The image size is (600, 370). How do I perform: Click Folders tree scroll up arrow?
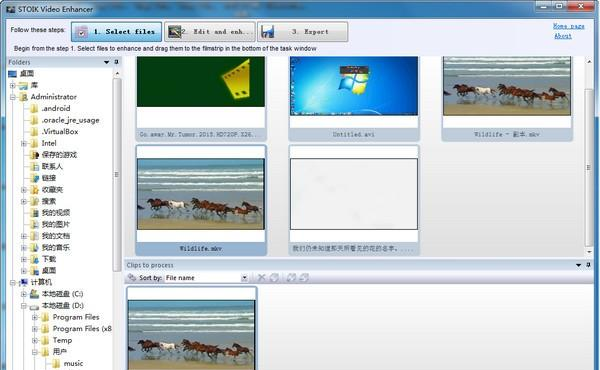pyautogui.click(x=117, y=73)
